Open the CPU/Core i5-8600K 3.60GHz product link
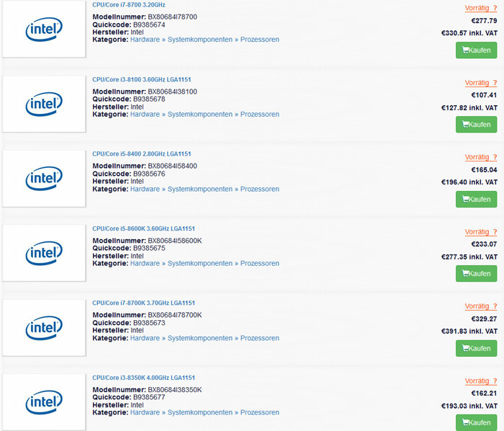Image resolution: width=504 pixels, height=431 pixels. (x=144, y=228)
